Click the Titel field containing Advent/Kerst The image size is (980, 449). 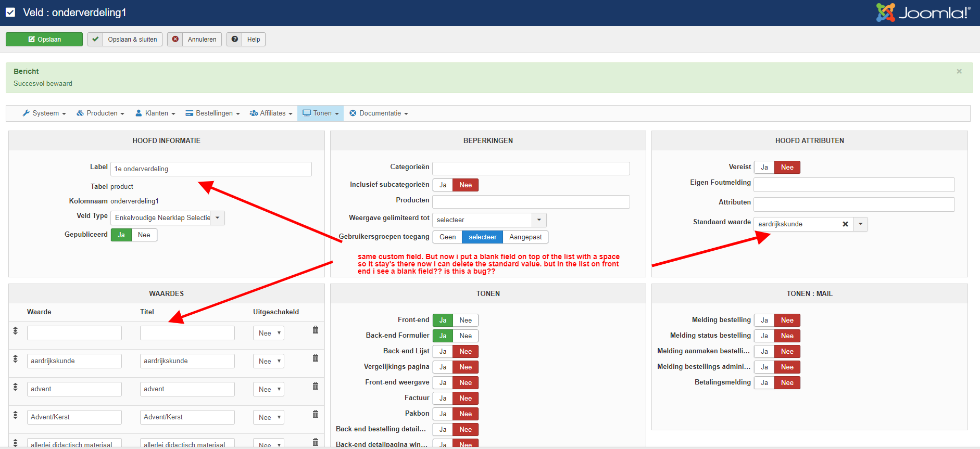[187, 417]
